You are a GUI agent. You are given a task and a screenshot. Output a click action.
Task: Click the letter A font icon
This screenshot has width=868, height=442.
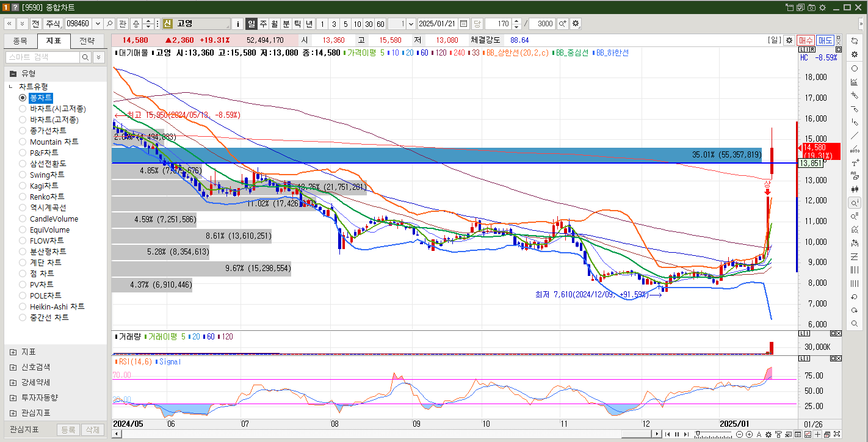[x=759, y=435]
